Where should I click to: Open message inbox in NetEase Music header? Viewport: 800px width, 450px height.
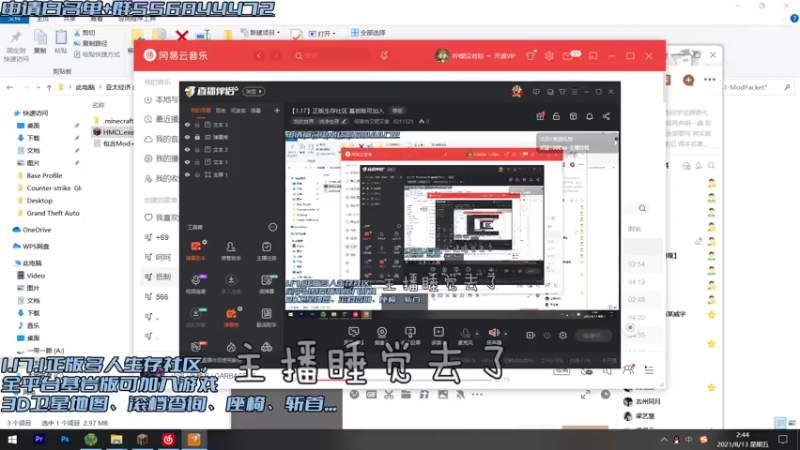(568, 56)
